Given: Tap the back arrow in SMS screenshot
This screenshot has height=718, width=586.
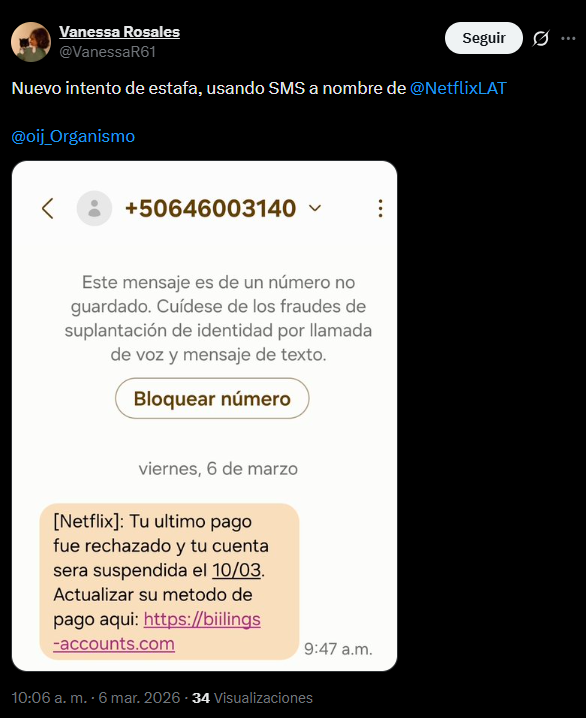Looking at the screenshot, I should (48, 208).
